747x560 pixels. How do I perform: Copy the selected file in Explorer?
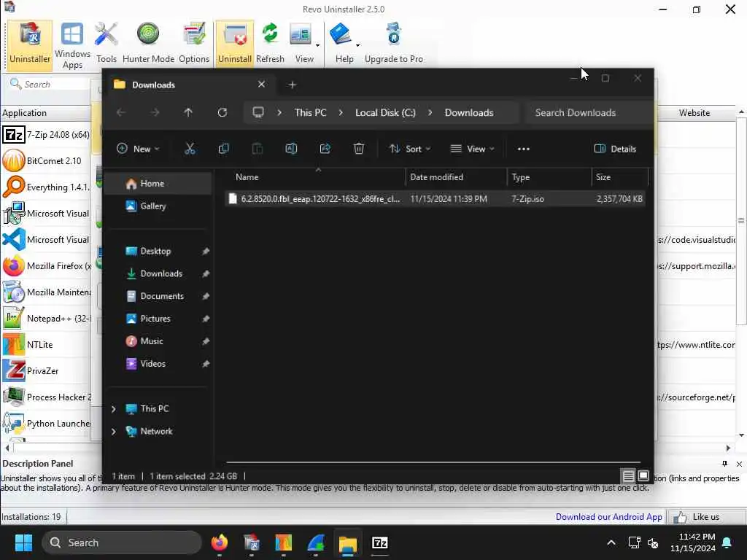tap(223, 149)
